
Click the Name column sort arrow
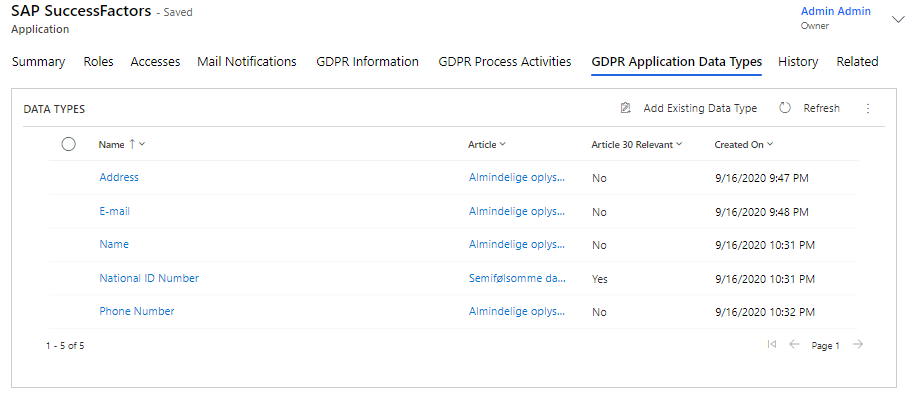132,144
